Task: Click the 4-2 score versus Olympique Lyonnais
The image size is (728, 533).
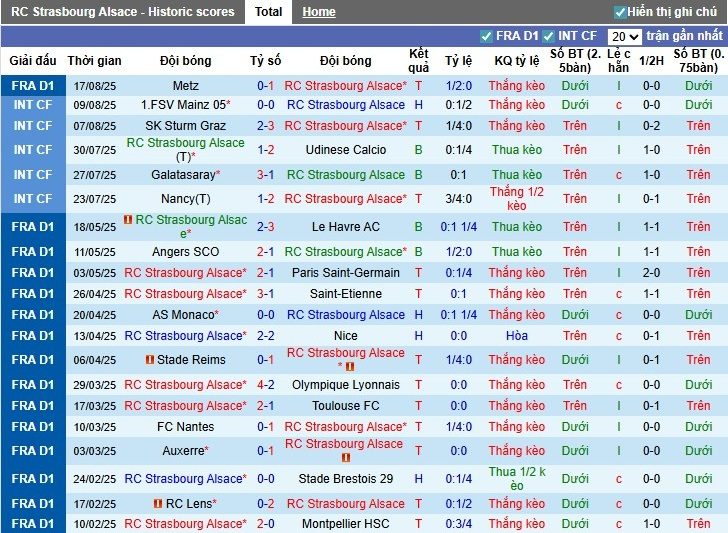Action: pos(266,385)
